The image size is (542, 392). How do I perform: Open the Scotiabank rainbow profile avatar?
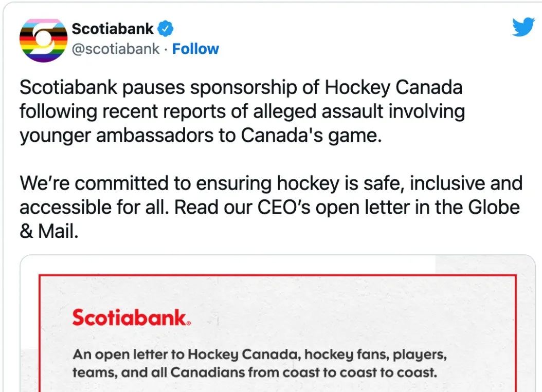pyautogui.click(x=43, y=41)
